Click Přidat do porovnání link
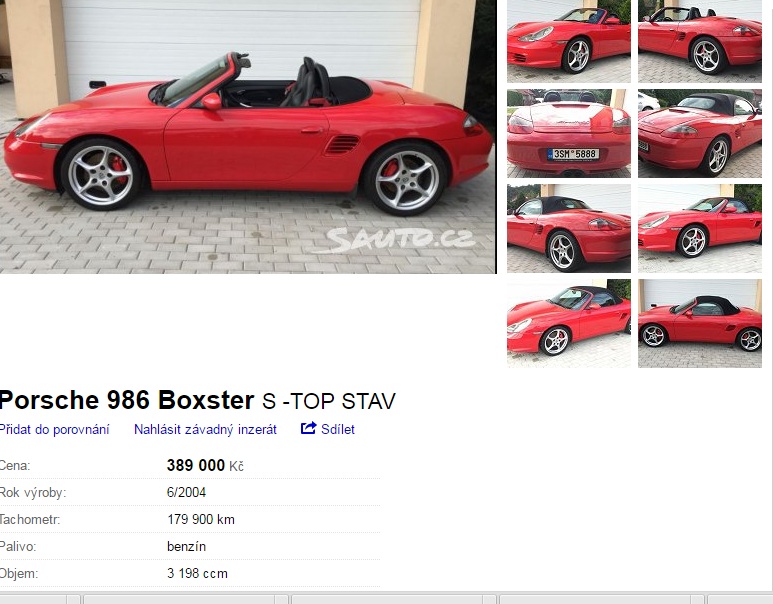This screenshot has width=773, height=604. pos(54,429)
